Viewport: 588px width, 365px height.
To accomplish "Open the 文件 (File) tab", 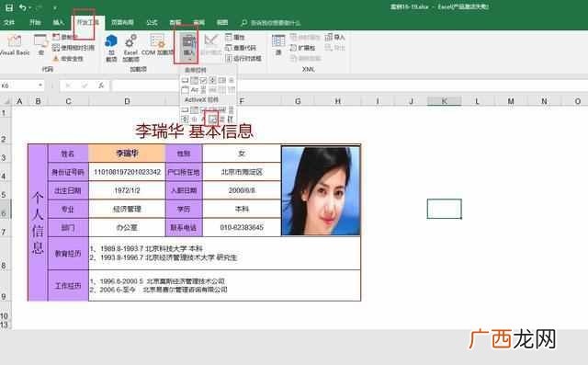I will click(x=9, y=22).
